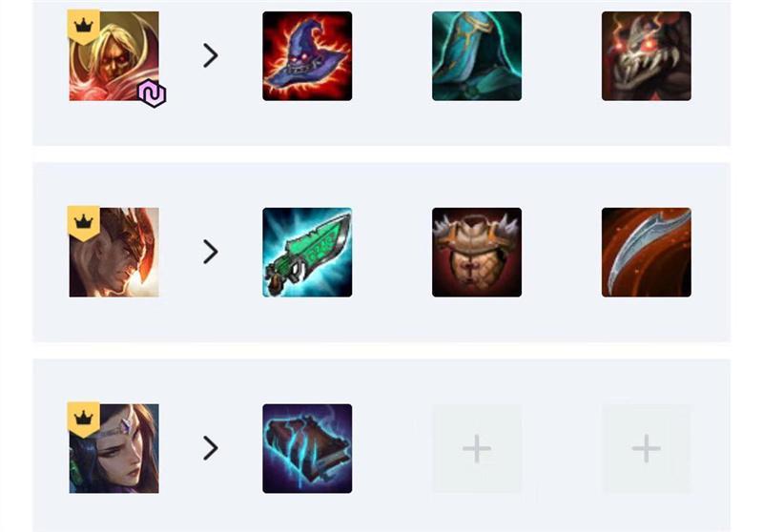This screenshot has width=763, height=532.
Task: Select the glowing blue-edged cloak item
Action: [307, 448]
